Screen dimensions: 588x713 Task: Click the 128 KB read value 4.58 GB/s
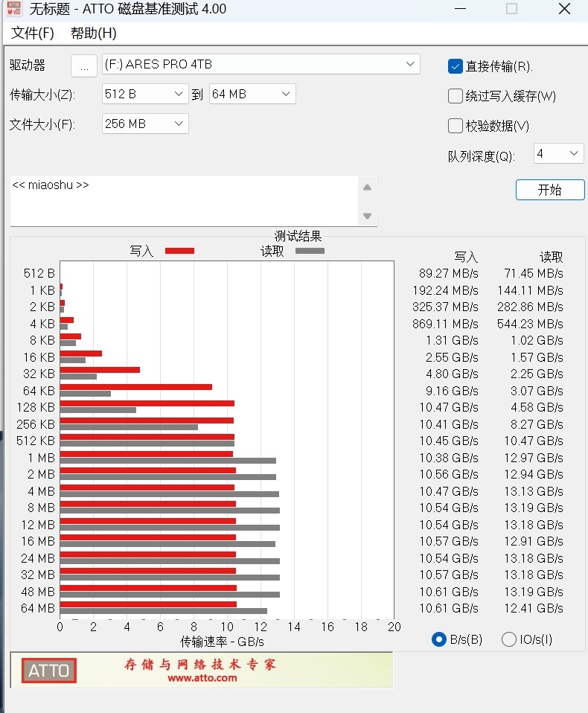point(537,407)
